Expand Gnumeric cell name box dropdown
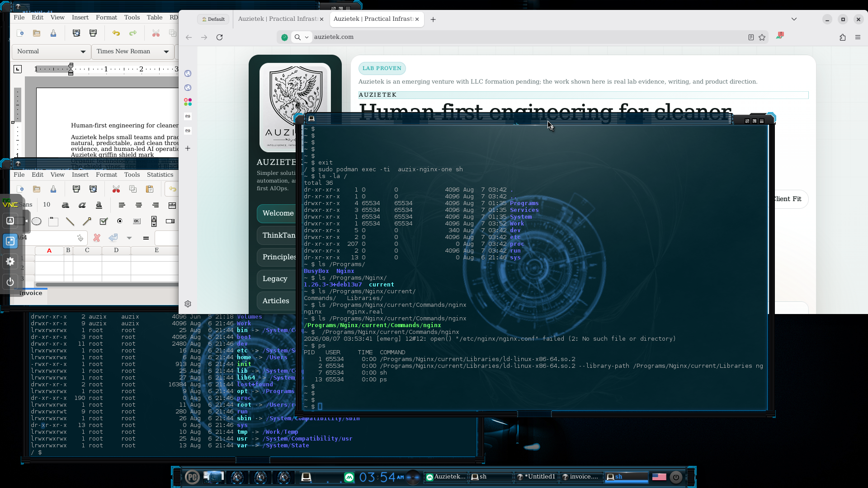868x488 pixels. click(80, 238)
